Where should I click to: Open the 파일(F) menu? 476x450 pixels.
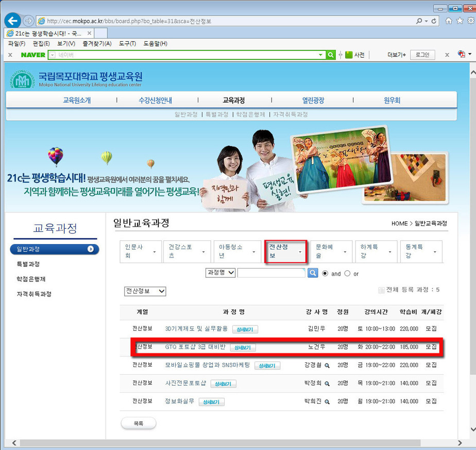(x=16, y=44)
